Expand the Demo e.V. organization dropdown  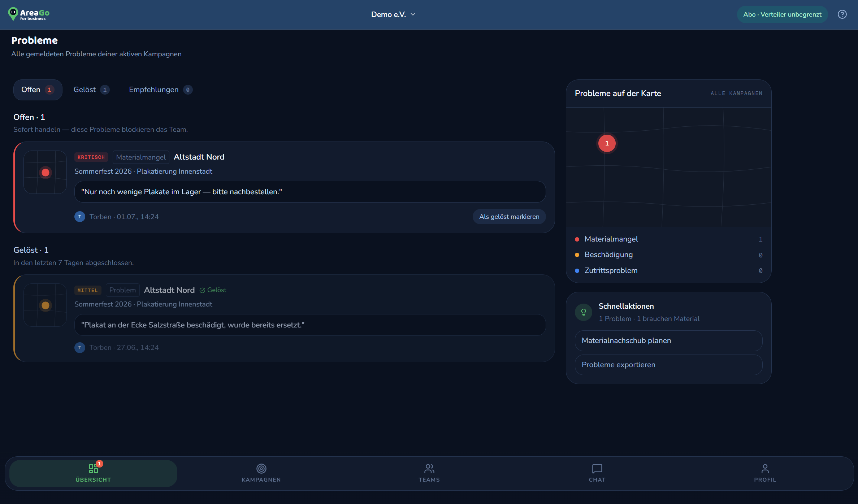pyautogui.click(x=393, y=14)
